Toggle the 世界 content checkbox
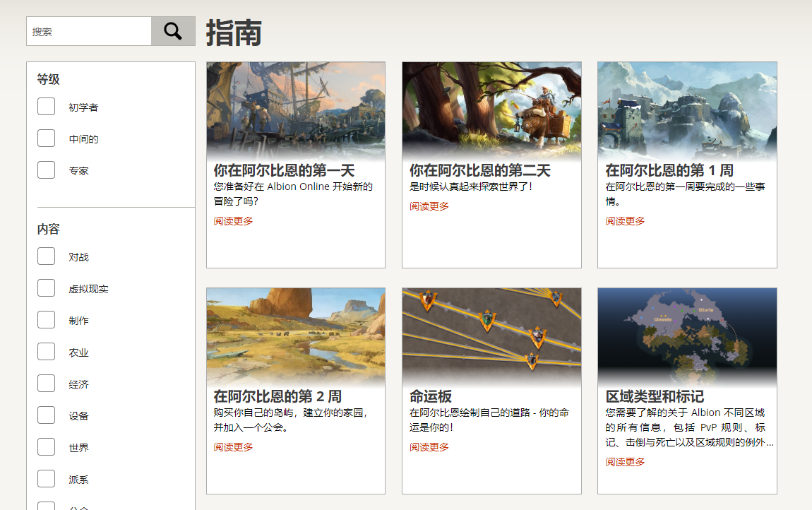This screenshot has width=812, height=510. click(46, 446)
